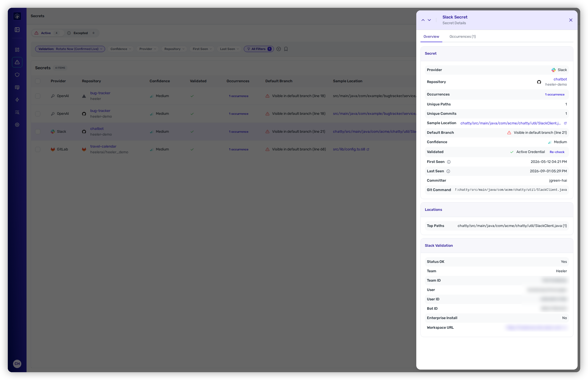The image size is (588, 380).
Task: Click the First Seen info icon
Action: (449, 162)
